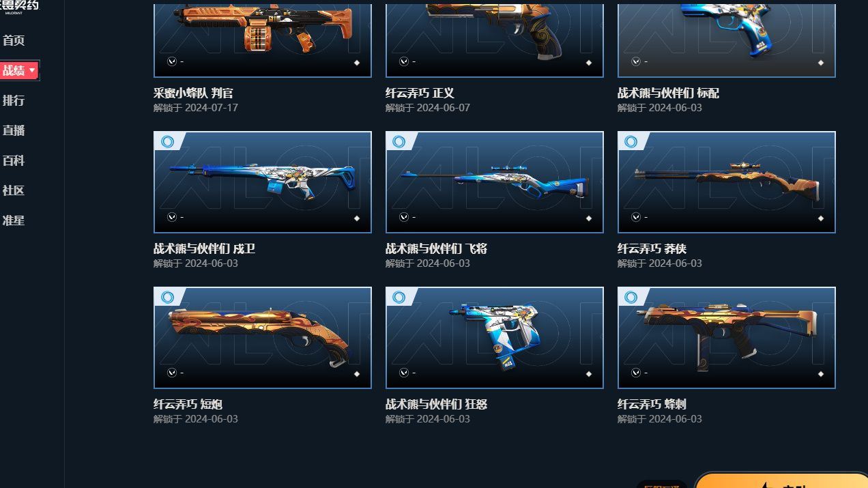Viewport: 868px width, 488px height.
Task: Click the blue ring badge on 飞将 skin card
Action: (399, 141)
